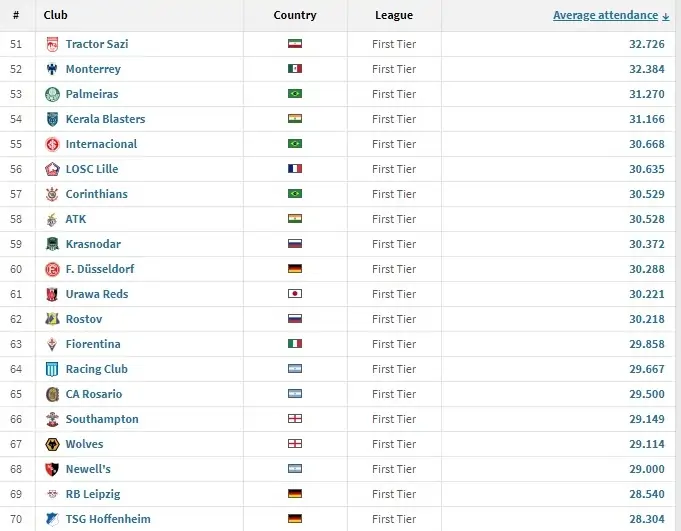The height and width of the screenshot is (531, 681).
Task: Open the TSG Hoffenheim club link
Action: click(108, 519)
